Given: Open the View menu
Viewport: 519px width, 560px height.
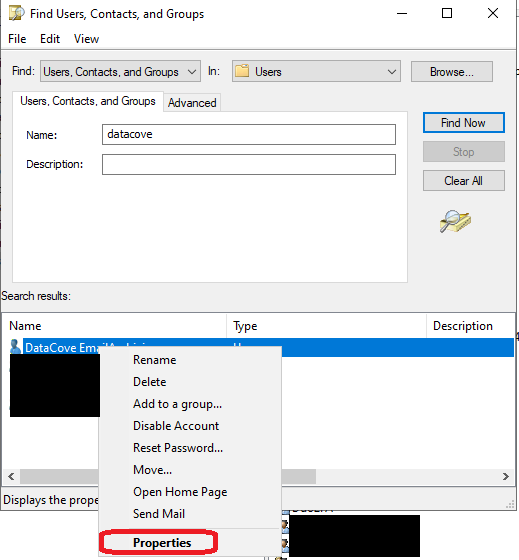Looking at the screenshot, I should 86,39.
